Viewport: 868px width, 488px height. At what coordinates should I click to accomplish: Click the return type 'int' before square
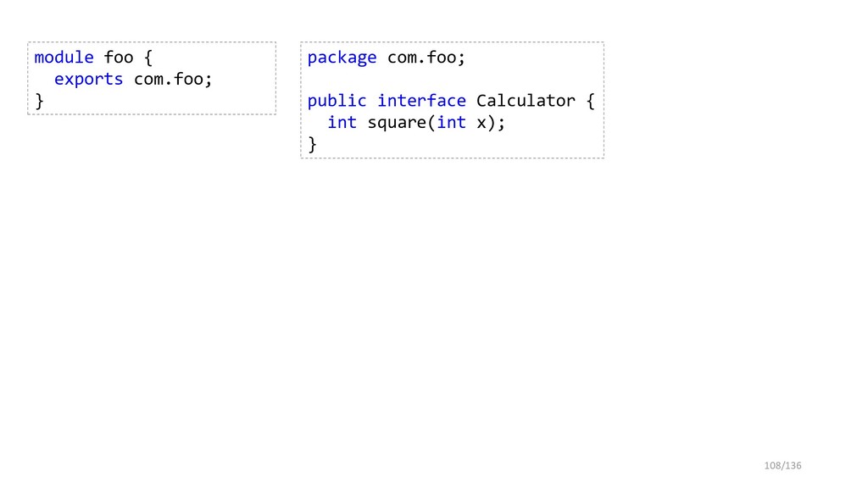point(342,122)
